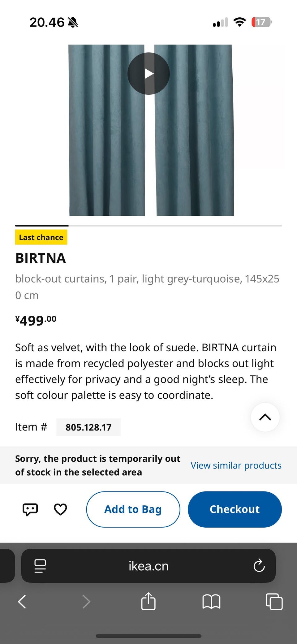Tap the right curtain product image
Image resolution: width=297 pixels, height=644 pixels.
tap(194, 149)
